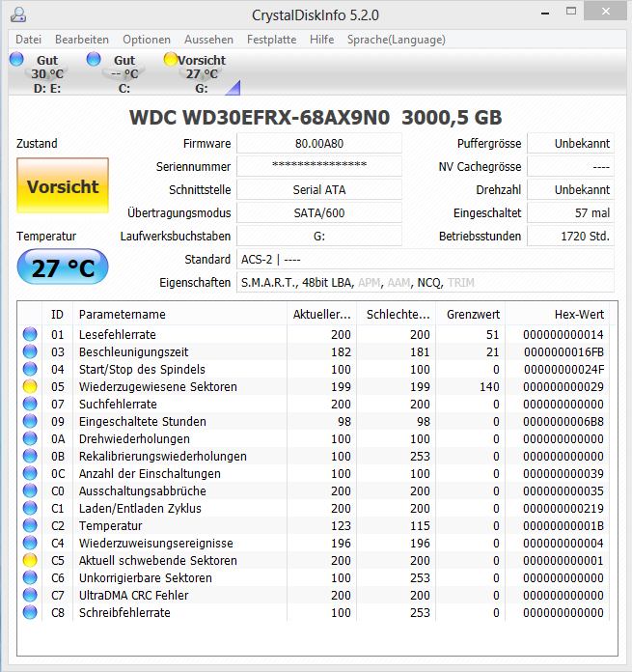632x672 pixels.
Task: Click the Puffergrösse value Unbekannt
Action: point(570,143)
